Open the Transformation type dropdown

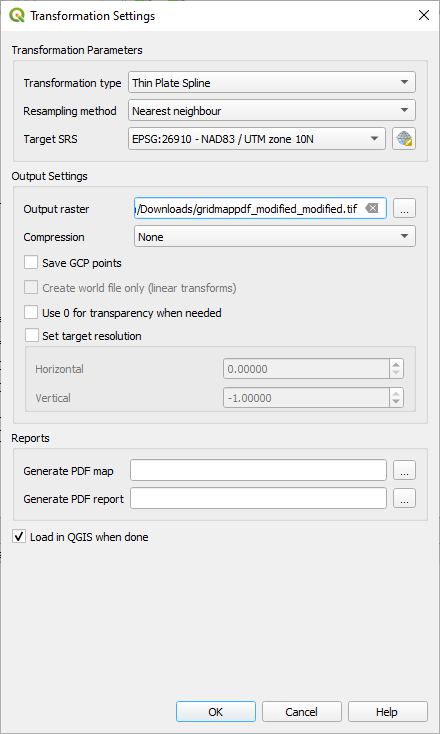[272, 83]
